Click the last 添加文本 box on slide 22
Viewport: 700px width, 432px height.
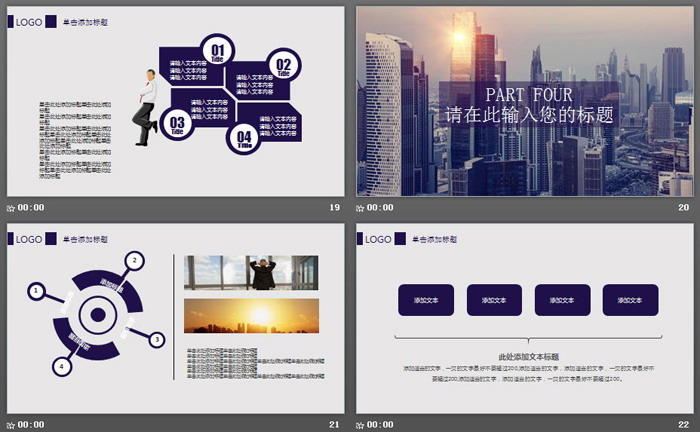click(630, 300)
